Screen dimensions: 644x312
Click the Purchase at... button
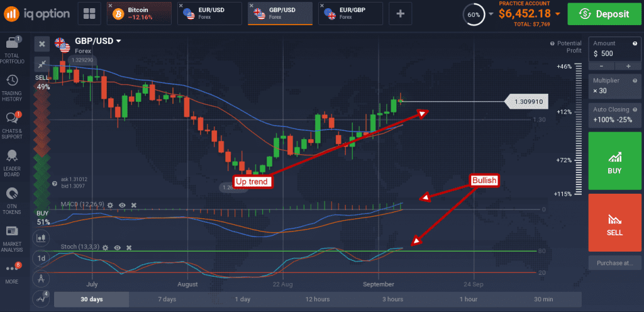click(x=615, y=263)
